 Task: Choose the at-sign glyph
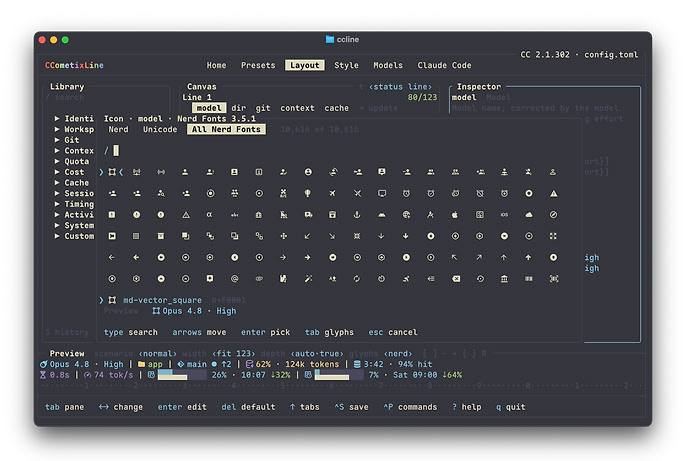pyautogui.click(x=235, y=278)
